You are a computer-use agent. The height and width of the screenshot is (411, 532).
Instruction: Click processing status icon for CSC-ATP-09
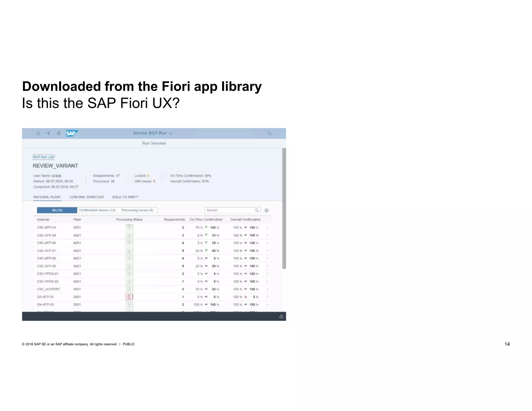[x=129, y=266]
